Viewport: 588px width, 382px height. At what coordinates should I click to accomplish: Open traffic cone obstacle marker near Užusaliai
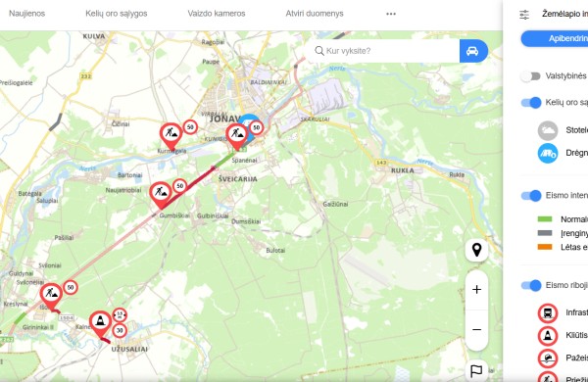[100, 322]
